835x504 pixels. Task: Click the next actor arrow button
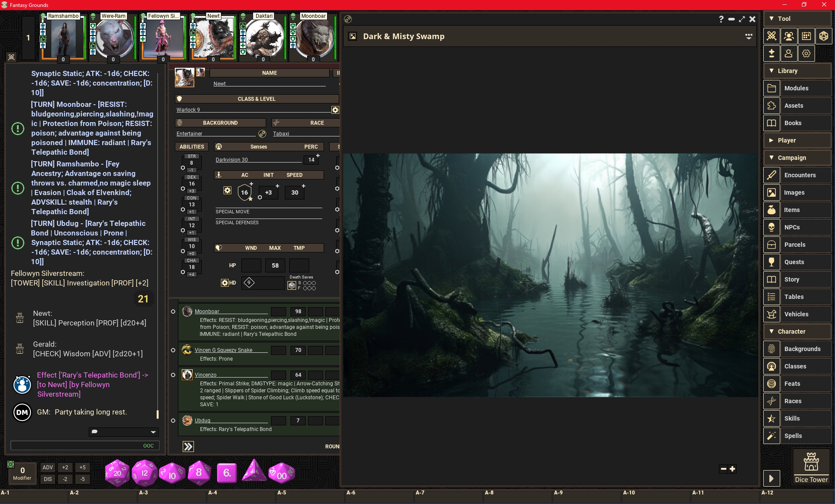(x=188, y=447)
